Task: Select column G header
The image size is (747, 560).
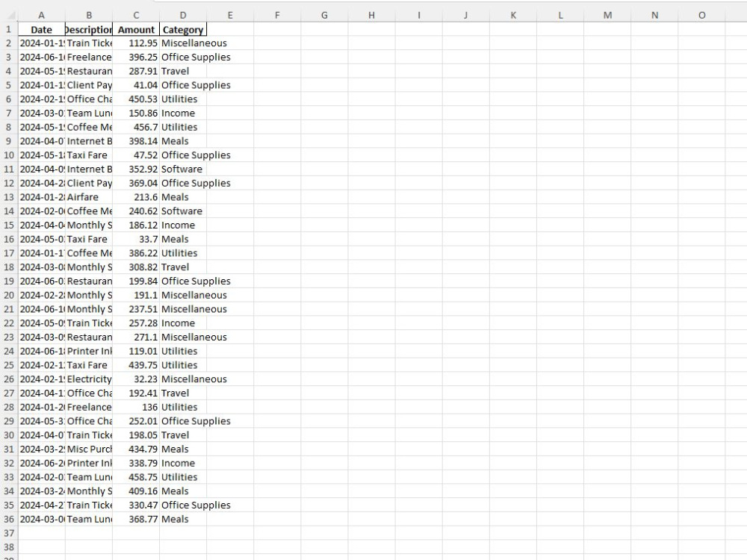Action: (324, 15)
